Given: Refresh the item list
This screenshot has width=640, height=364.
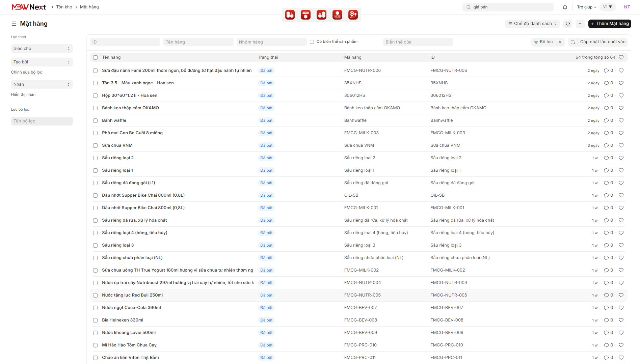Looking at the screenshot, I should tap(568, 24).
